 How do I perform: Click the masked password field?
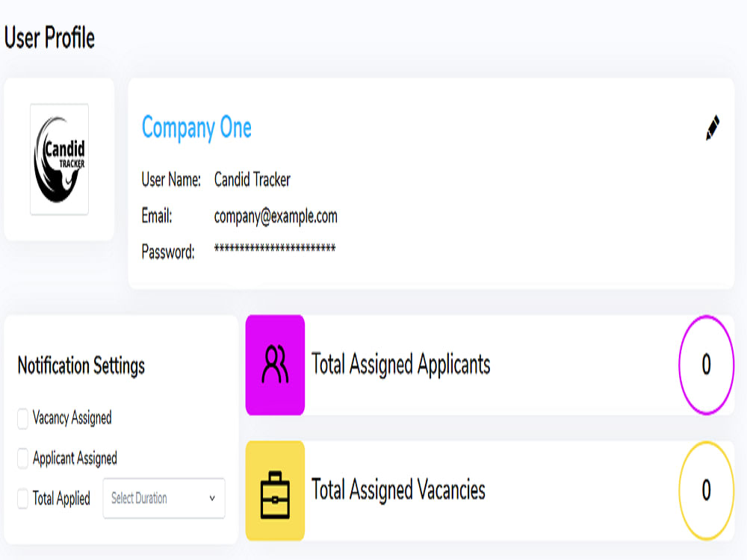pyautogui.click(x=274, y=247)
